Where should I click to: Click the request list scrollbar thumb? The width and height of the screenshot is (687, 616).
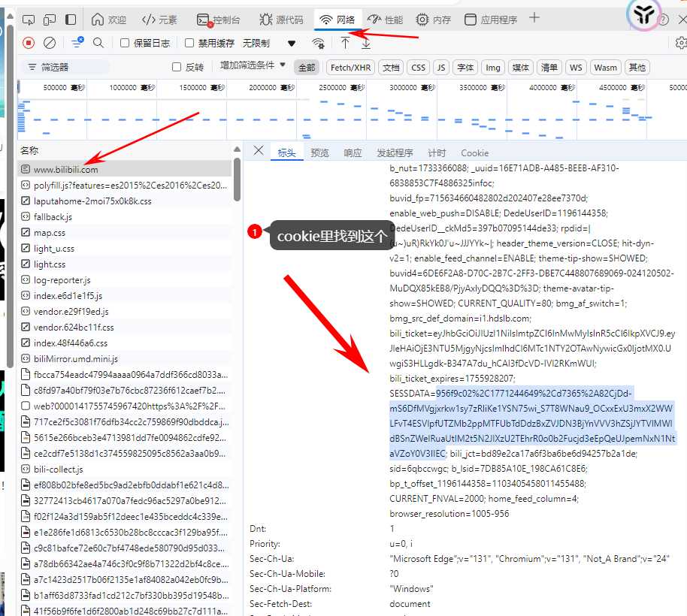237,180
